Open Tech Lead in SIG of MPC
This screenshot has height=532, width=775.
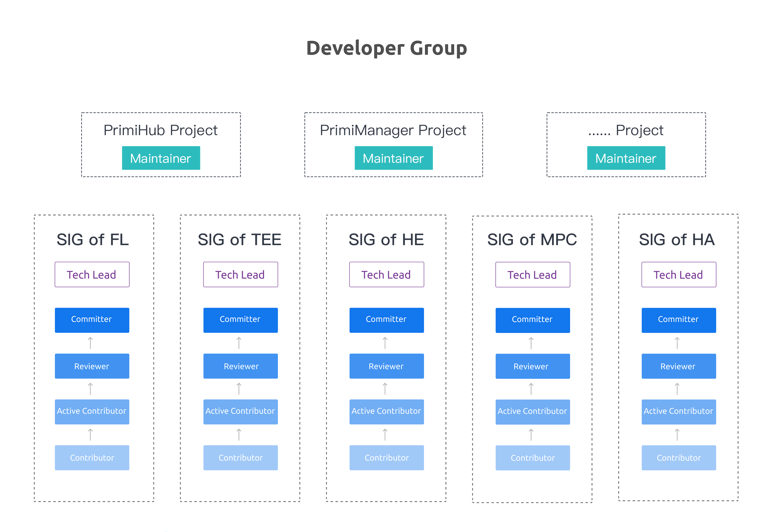(533, 274)
